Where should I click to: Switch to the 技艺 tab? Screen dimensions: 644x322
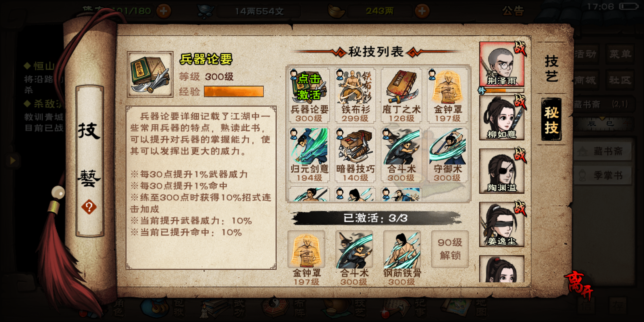click(551, 68)
